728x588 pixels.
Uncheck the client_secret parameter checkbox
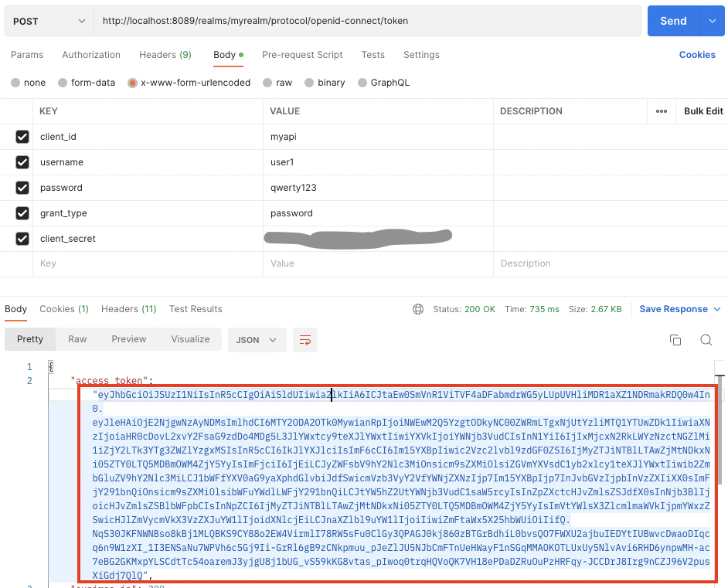coord(22,239)
